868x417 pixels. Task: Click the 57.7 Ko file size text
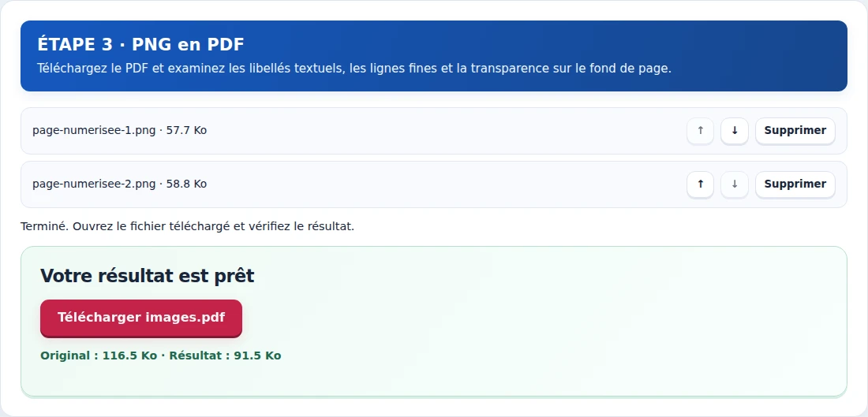(186, 131)
